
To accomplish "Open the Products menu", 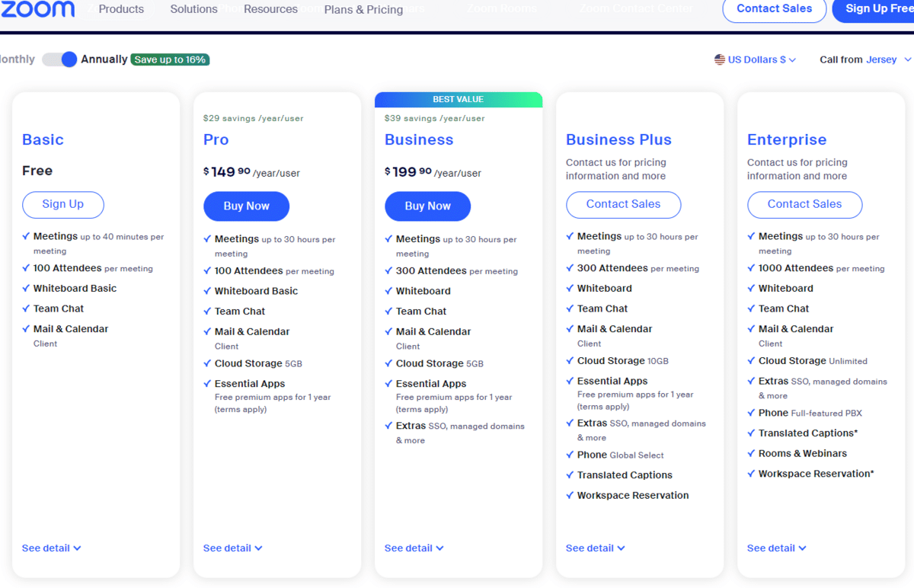I will [x=121, y=9].
